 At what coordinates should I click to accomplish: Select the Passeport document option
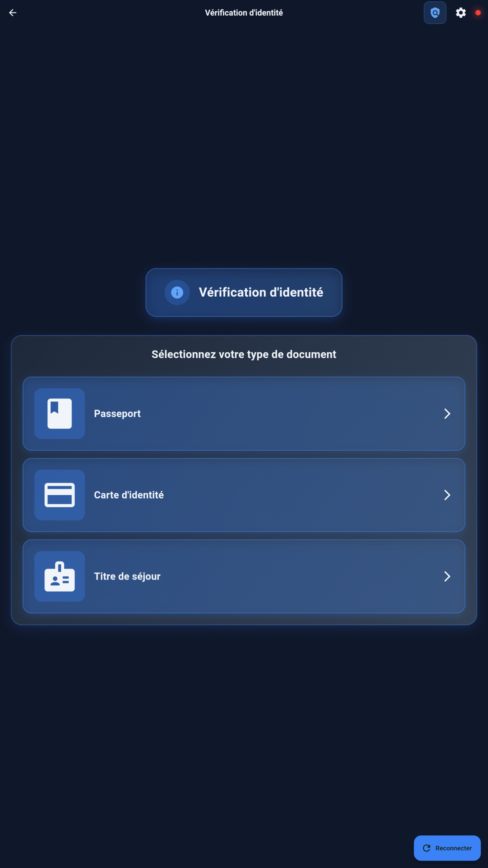[x=244, y=414]
